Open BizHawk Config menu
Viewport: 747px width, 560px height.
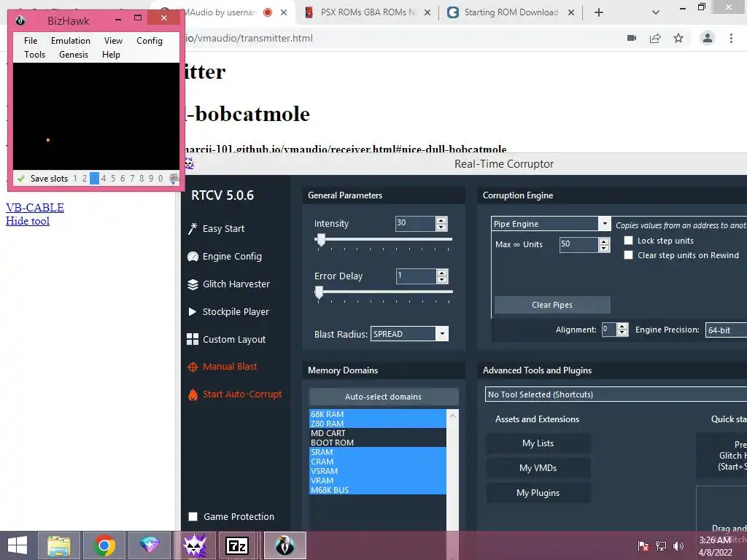tap(149, 41)
